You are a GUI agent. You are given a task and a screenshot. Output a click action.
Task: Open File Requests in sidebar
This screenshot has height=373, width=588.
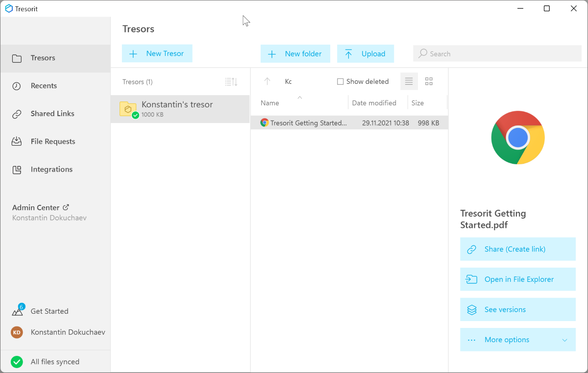click(x=55, y=142)
